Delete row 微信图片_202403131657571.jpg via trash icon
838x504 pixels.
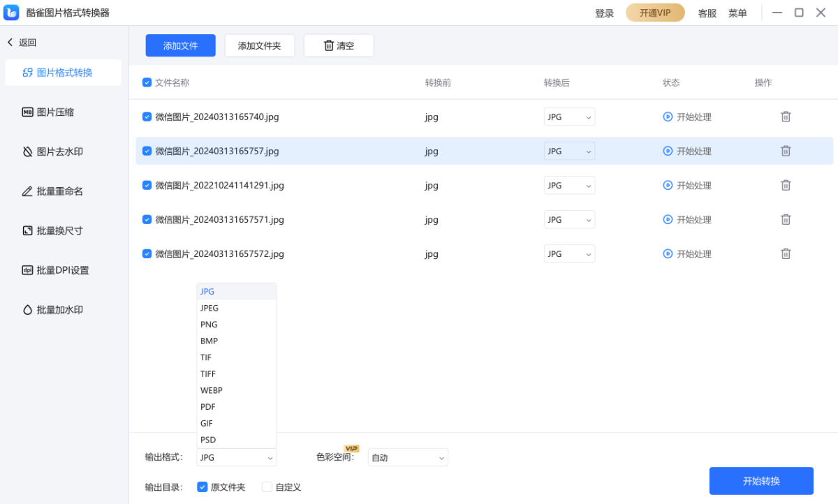coord(786,219)
